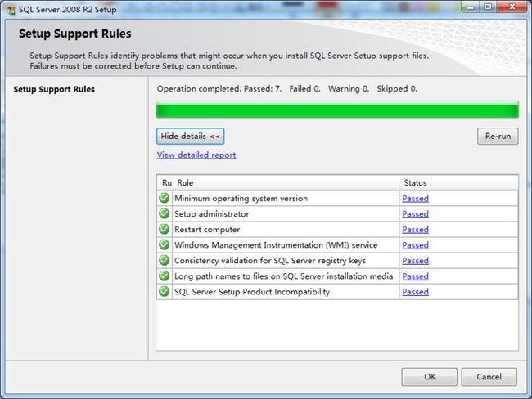Click green check icon for WMI service rule

coord(165,244)
